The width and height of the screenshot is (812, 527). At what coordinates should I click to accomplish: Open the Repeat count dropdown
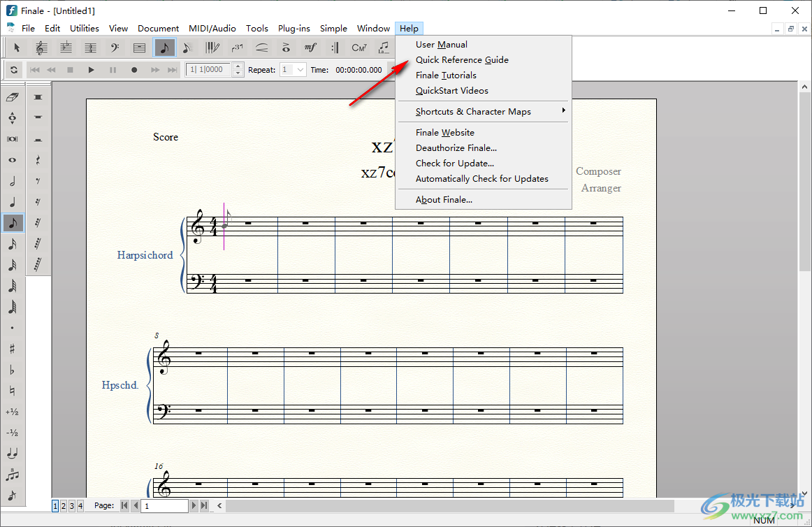pyautogui.click(x=300, y=70)
